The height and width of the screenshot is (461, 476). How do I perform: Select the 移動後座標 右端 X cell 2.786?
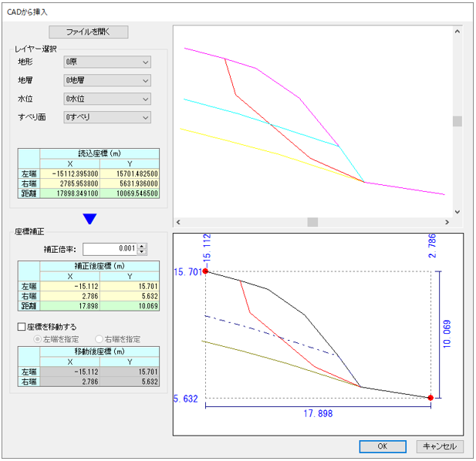click(70, 382)
